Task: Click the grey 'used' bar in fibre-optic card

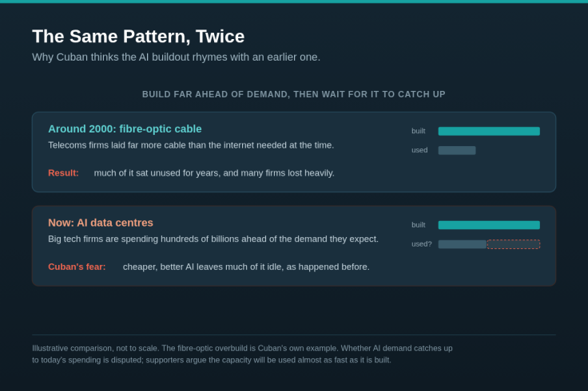Action: 457,150
